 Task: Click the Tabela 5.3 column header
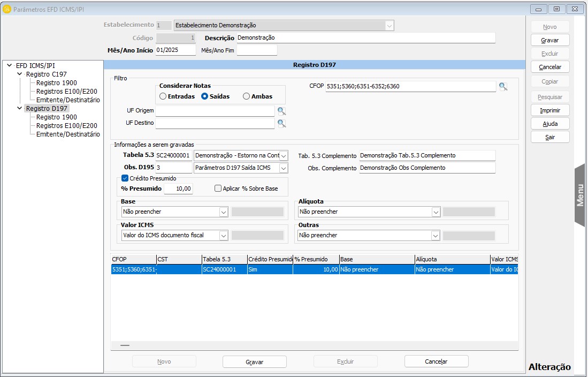point(224,259)
